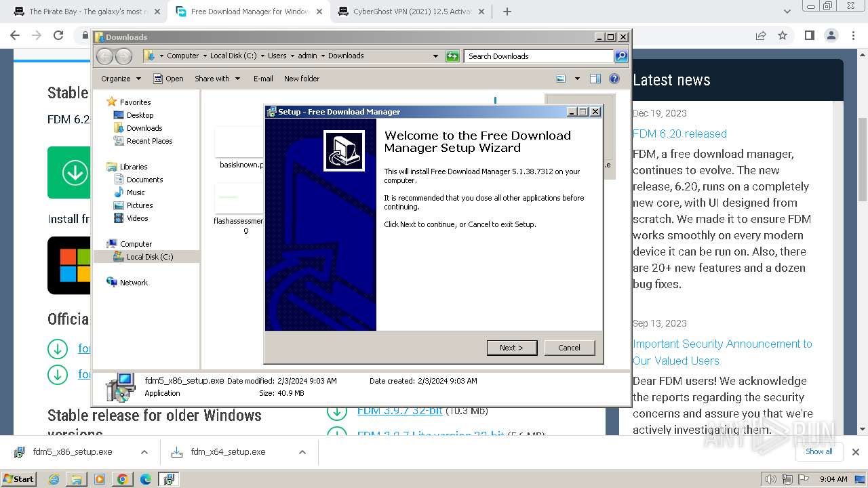Click Open in the Explorer toolbar
Image resolution: width=868 pixels, height=488 pixels.
point(169,79)
